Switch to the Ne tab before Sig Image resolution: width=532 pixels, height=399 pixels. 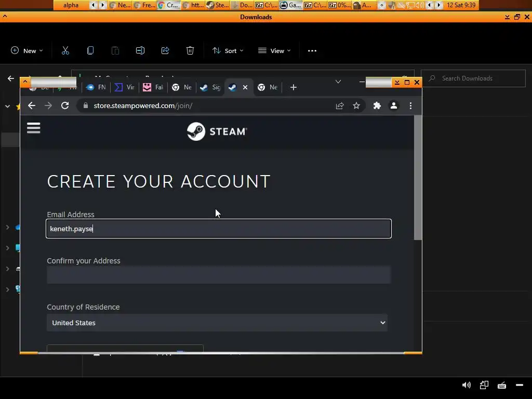182,87
